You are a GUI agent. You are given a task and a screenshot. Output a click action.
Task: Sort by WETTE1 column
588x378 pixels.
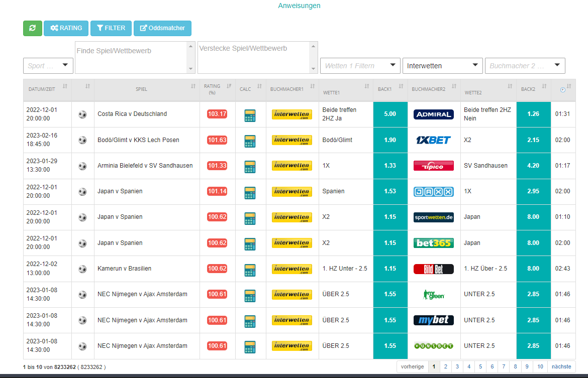point(346,89)
